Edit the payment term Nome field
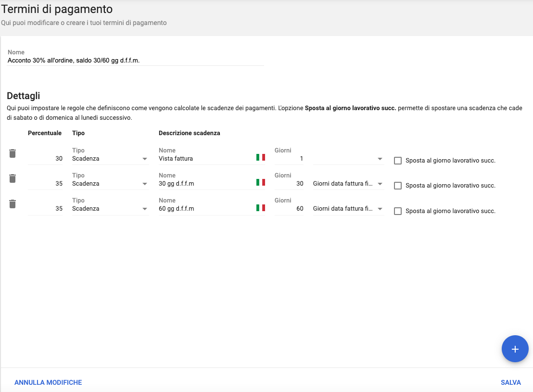The width and height of the screenshot is (533, 392). pyautogui.click(x=136, y=61)
